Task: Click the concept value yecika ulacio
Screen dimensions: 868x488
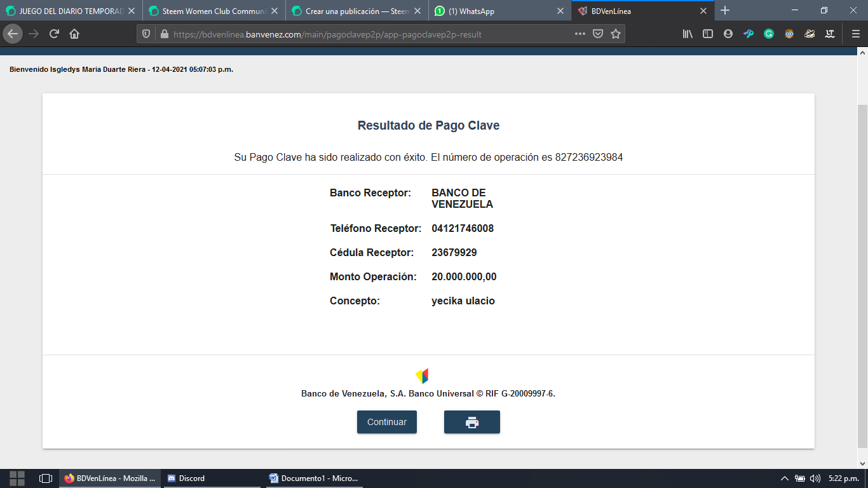Action: pyautogui.click(x=463, y=301)
